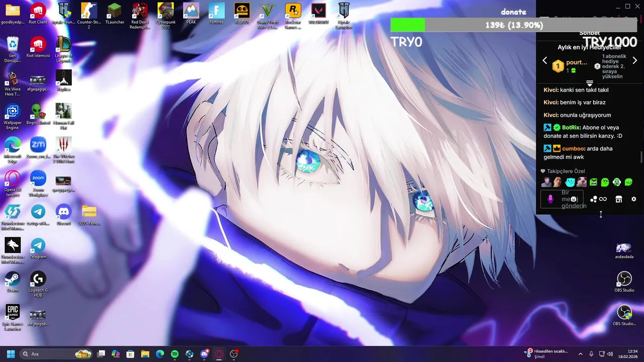
Task: Select the Epic Games Launcher shortcut
Action: [13, 318]
